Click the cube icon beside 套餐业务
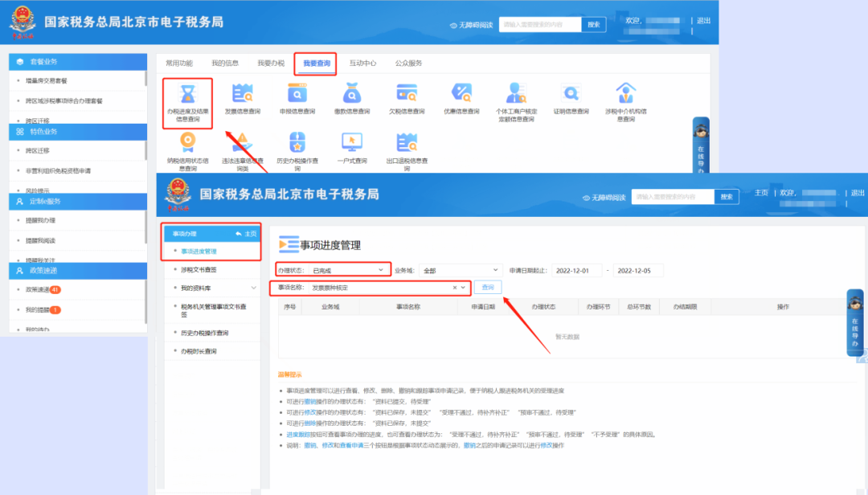The image size is (868, 495). pos(20,61)
